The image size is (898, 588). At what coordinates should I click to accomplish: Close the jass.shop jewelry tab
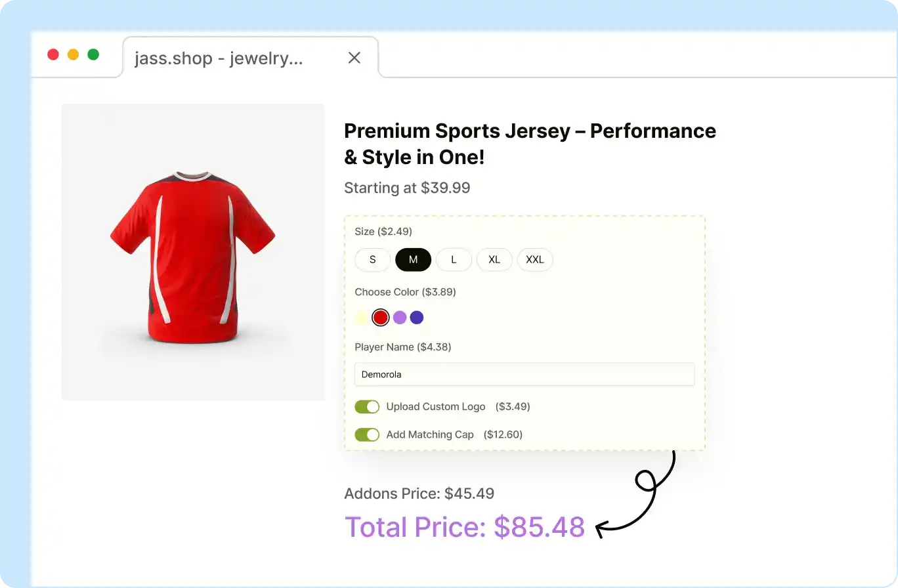[x=354, y=58]
